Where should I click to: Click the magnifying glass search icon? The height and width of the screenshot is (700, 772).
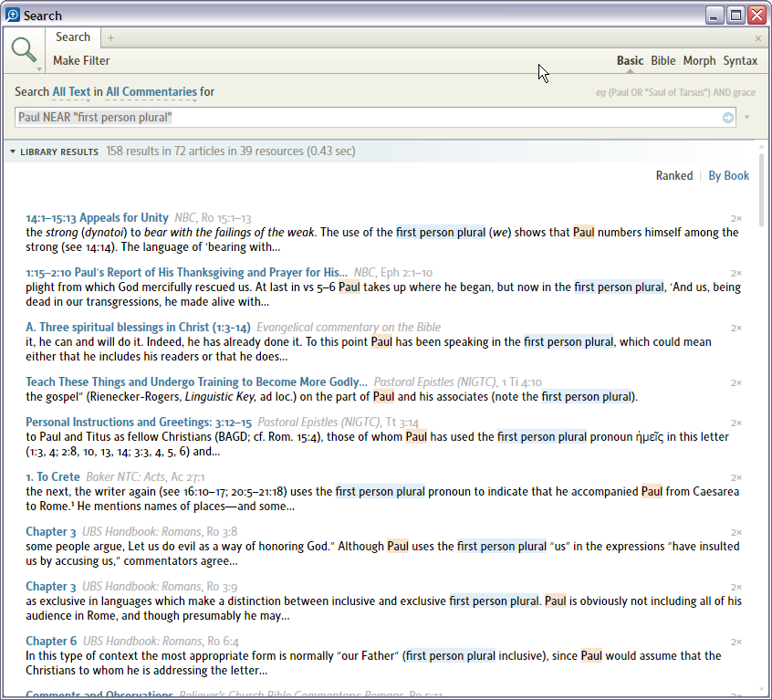(x=24, y=49)
